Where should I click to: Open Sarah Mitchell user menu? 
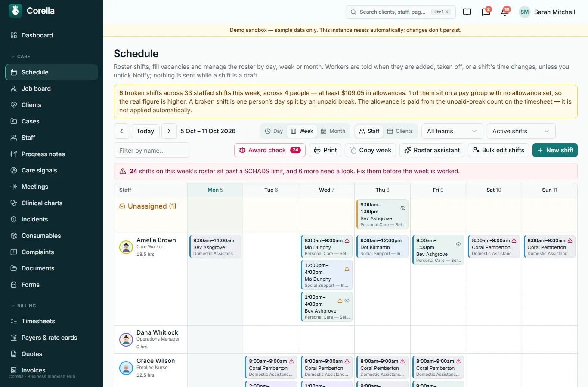(x=547, y=12)
